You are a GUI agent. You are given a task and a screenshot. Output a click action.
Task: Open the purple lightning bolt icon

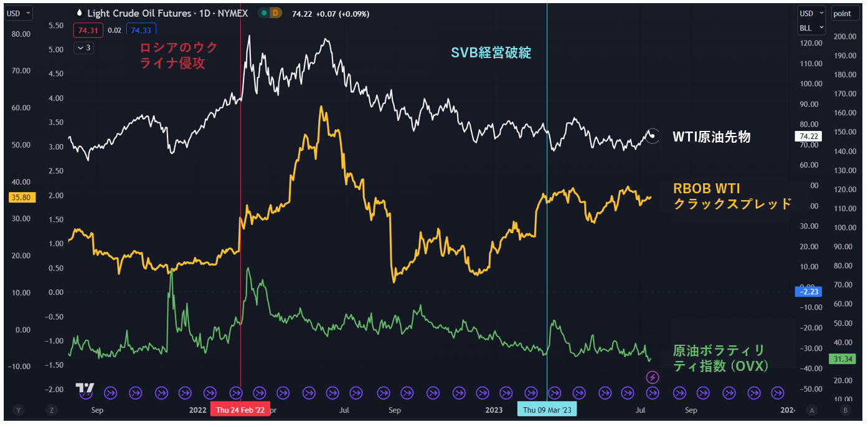[x=652, y=377]
